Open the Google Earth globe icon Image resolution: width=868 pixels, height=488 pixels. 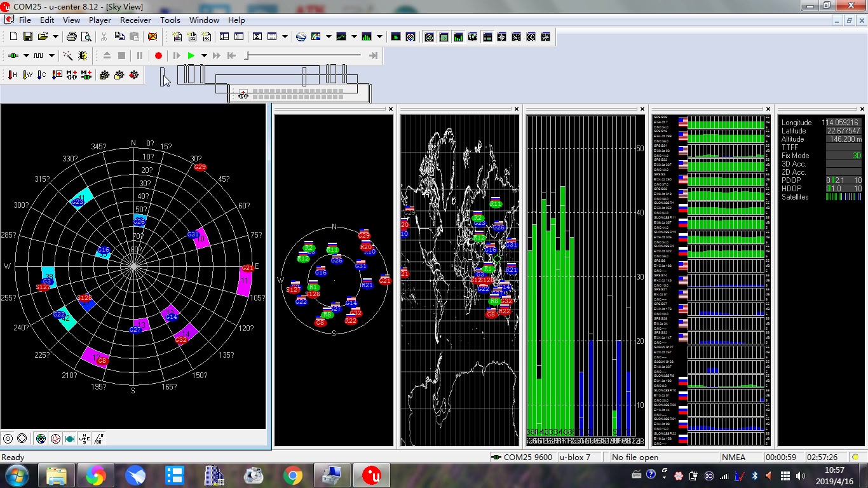[301, 37]
